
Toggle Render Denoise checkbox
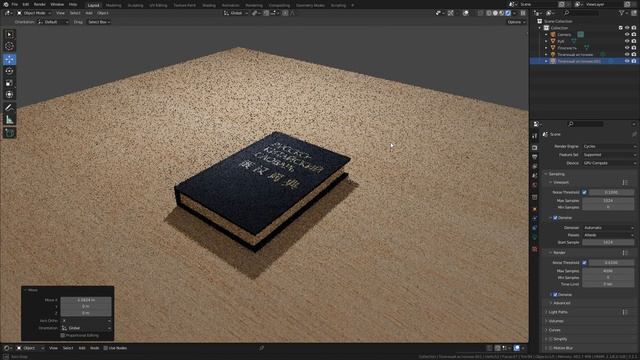(x=555, y=295)
